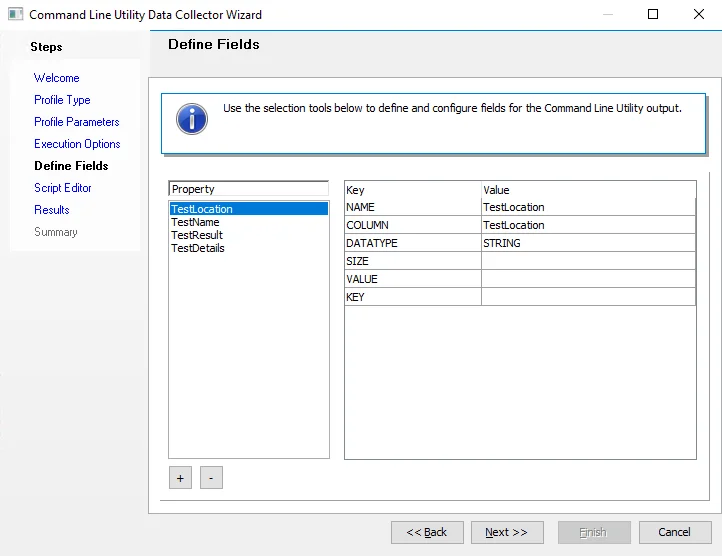Viewport: 722px width, 556px height.
Task: Add a new field with plus button
Action: click(x=180, y=478)
